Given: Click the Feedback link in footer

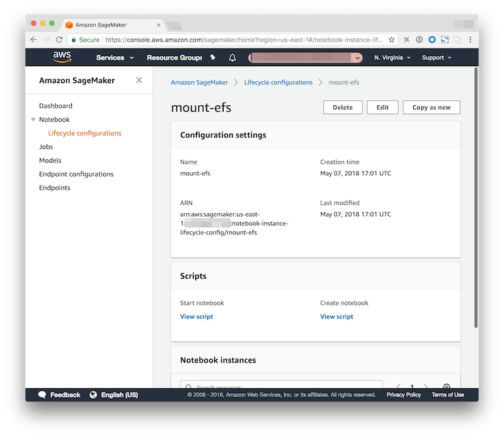Looking at the screenshot, I should click(66, 395).
